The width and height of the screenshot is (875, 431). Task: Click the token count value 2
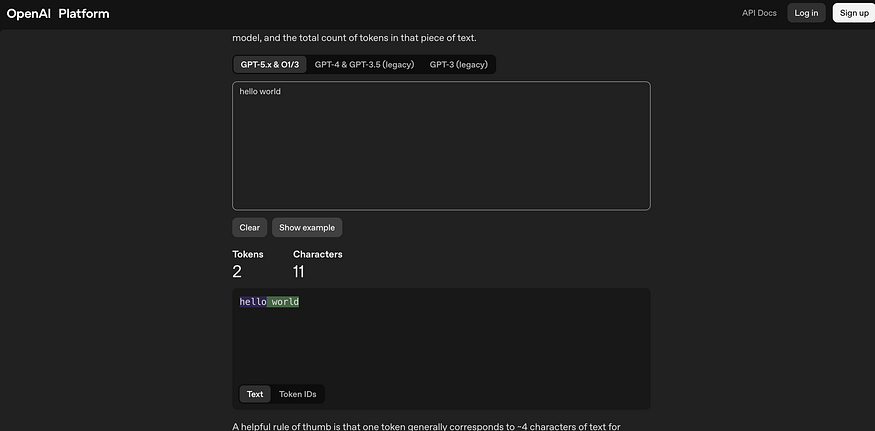(x=237, y=271)
